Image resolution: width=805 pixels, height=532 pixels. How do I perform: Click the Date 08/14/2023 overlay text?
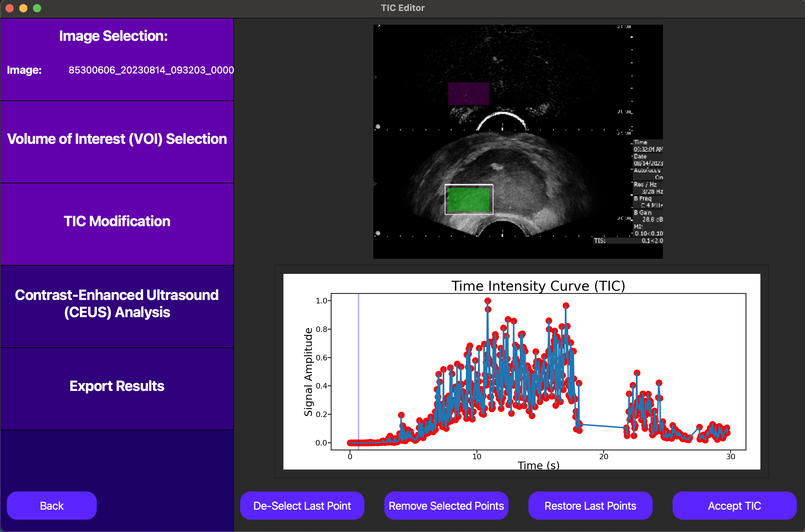pos(648,160)
